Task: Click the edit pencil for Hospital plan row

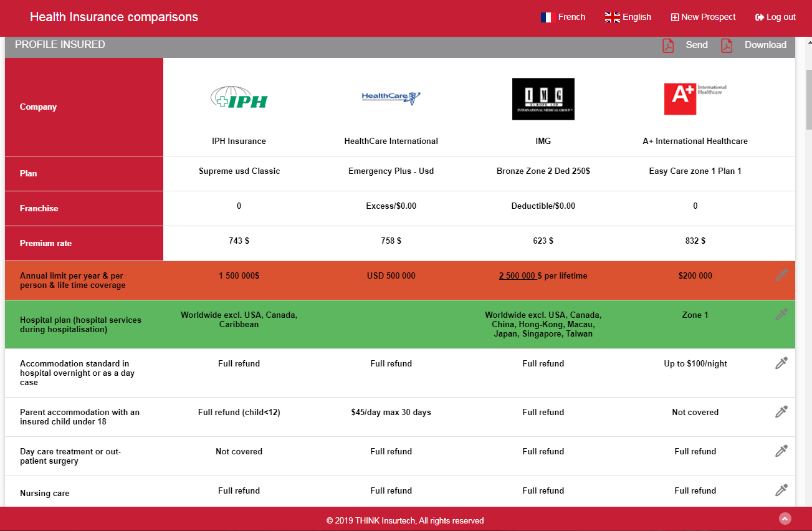Action: 781,315
